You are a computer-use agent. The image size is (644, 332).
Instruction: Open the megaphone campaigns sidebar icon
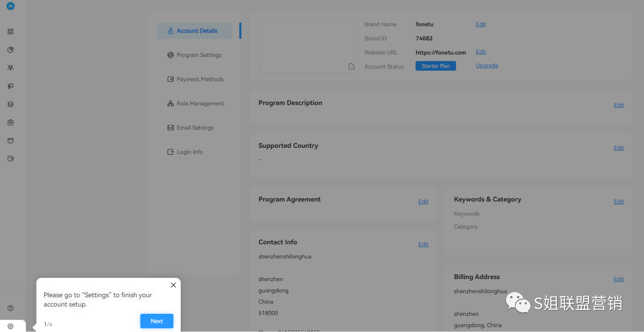(x=11, y=86)
